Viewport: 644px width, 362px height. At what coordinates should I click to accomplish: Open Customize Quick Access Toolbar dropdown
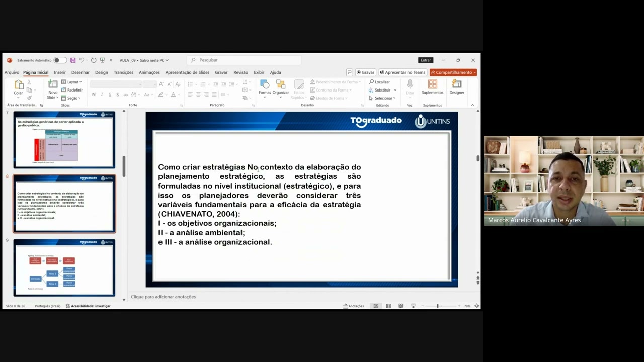point(111,60)
